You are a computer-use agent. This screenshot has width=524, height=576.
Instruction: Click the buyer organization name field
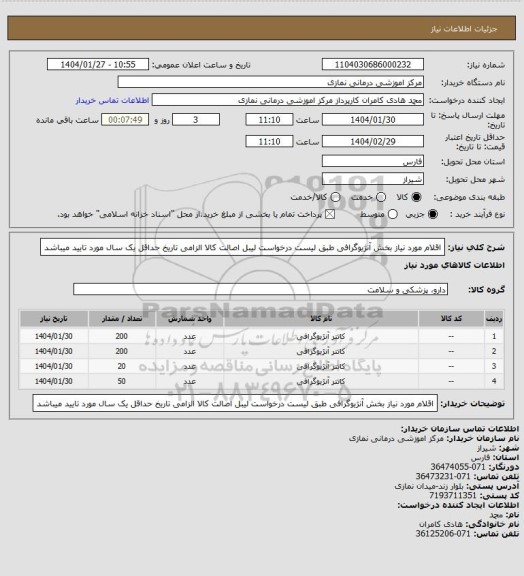(270, 82)
